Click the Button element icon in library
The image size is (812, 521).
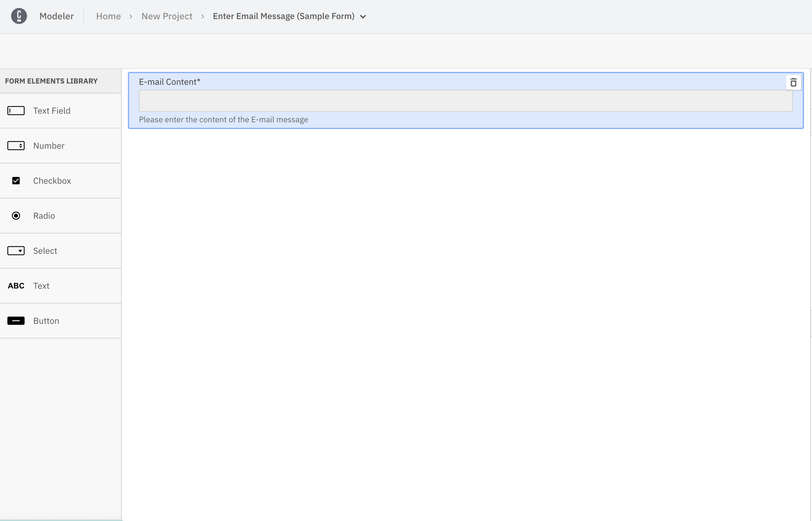point(15,320)
